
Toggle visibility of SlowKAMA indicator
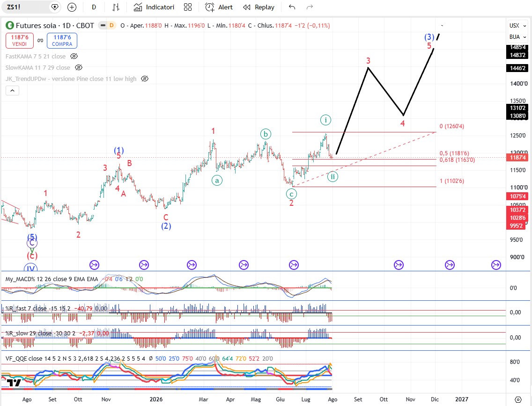[x=78, y=67]
